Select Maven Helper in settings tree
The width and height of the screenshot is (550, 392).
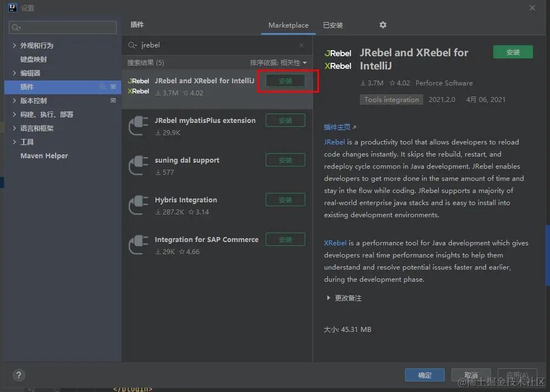[44, 156]
